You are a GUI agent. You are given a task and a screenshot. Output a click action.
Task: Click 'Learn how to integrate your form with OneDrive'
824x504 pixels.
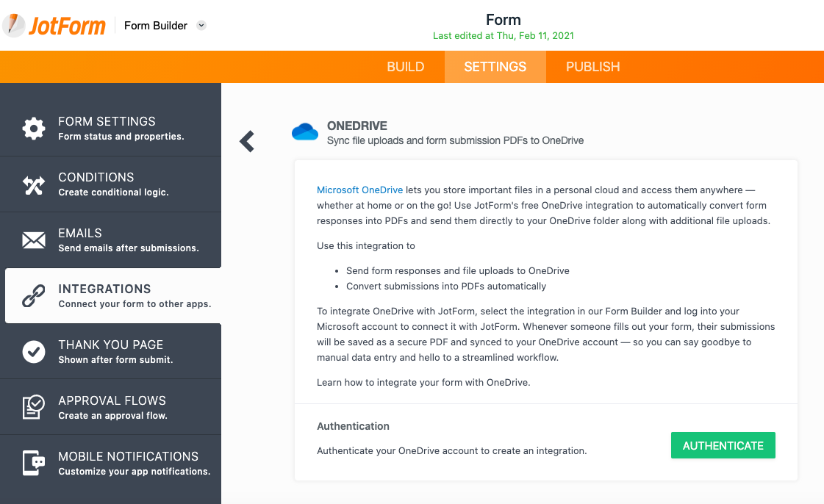tap(423, 382)
